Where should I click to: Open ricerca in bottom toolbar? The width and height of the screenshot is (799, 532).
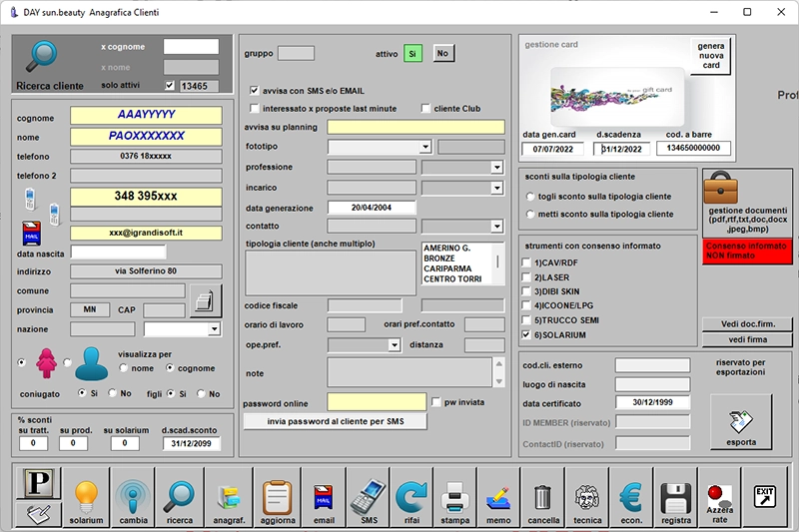coord(180,497)
